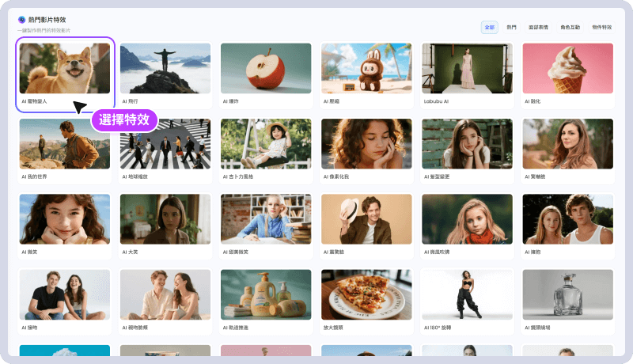Select the Shiba Inu dog effect thumbnail
Viewport: 633px width, 364px height.
(x=65, y=68)
